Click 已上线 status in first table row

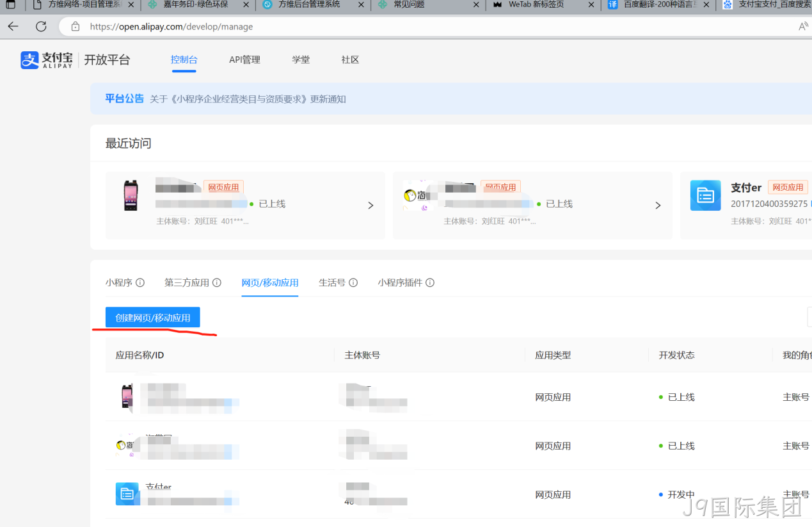coord(681,397)
